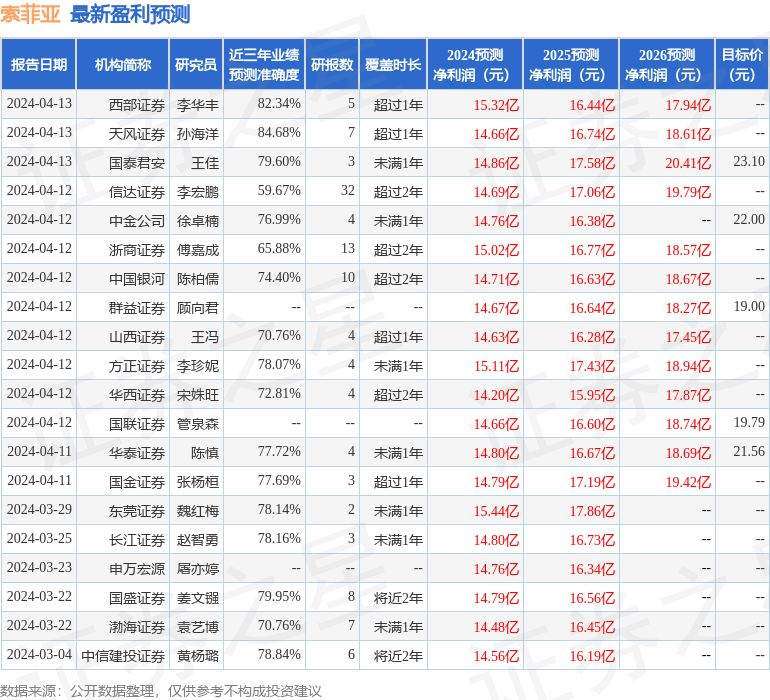This screenshot has width=770, height=700.
Task: Click the 2024预测净利润 column header
Action: 474,65
